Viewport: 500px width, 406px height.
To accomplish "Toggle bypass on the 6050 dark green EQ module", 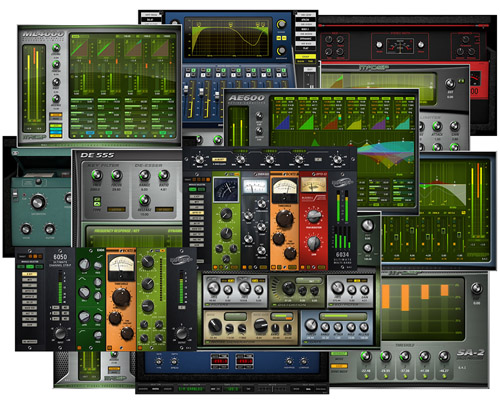I will (79, 347).
